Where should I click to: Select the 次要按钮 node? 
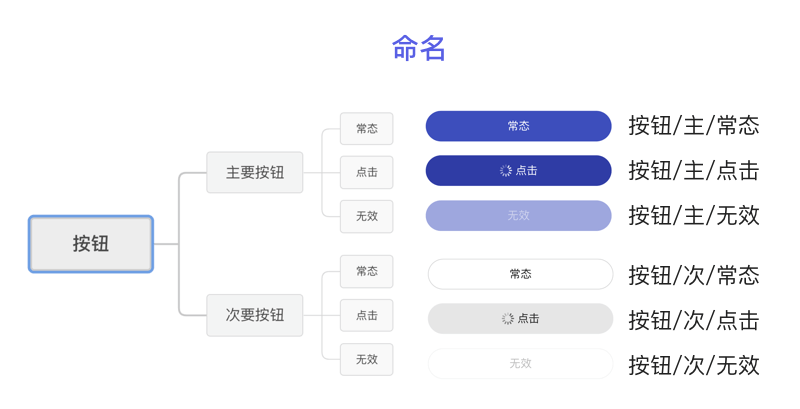(x=255, y=315)
